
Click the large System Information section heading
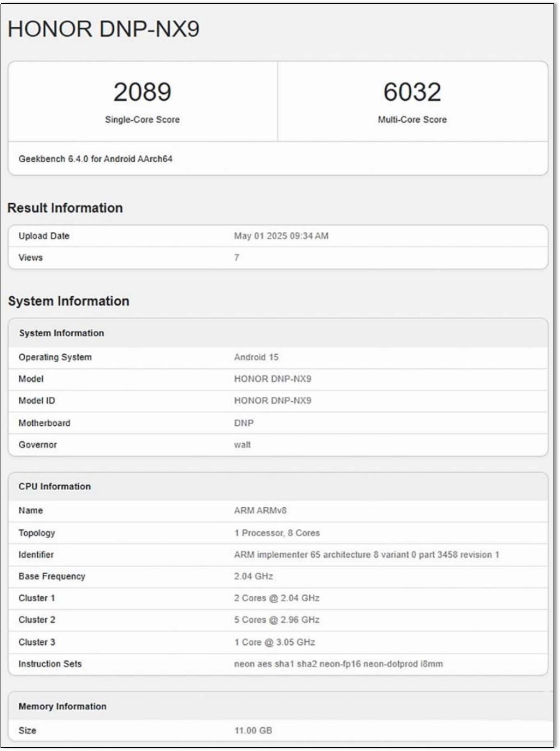click(x=68, y=301)
